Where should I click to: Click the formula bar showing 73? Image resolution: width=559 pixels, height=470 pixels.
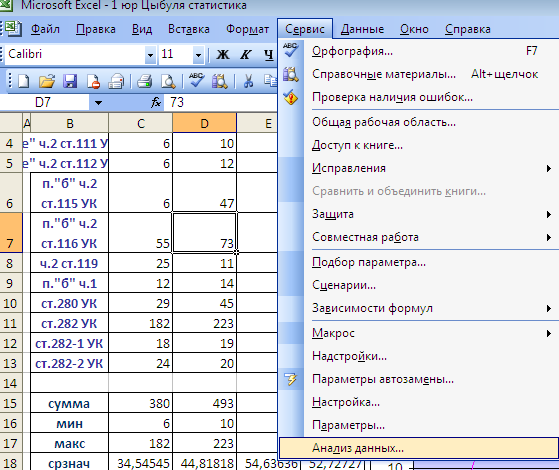tap(220, 103)
